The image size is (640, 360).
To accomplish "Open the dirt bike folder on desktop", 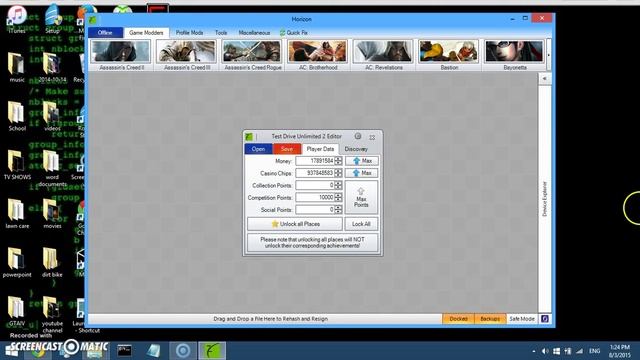I will pyautogui.click(x=52, y=262).
